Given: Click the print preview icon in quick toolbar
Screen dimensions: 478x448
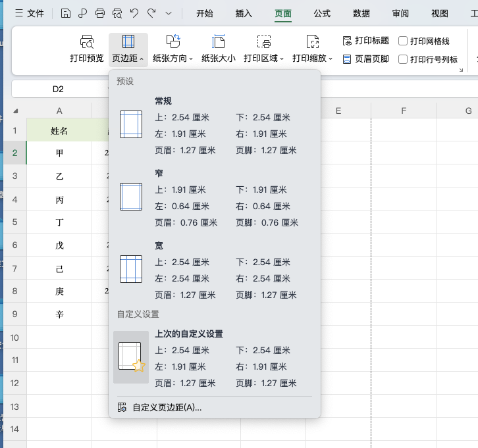Looking at the screenshot, I should (117, 13).
